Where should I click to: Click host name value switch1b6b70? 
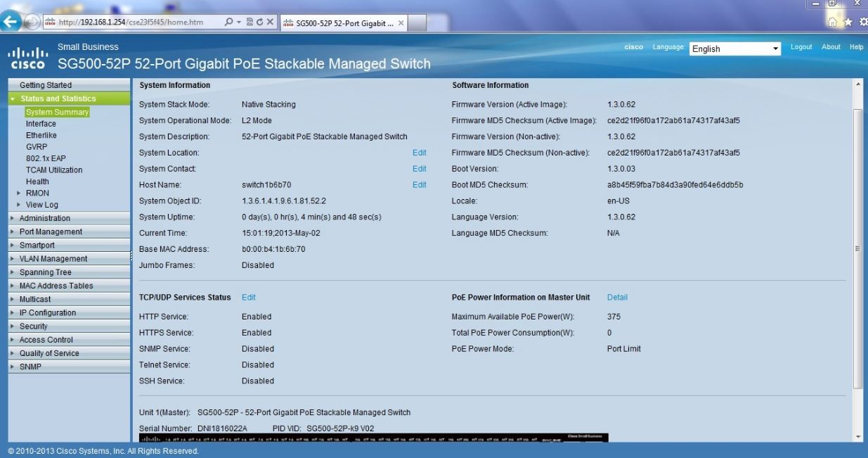266,185
